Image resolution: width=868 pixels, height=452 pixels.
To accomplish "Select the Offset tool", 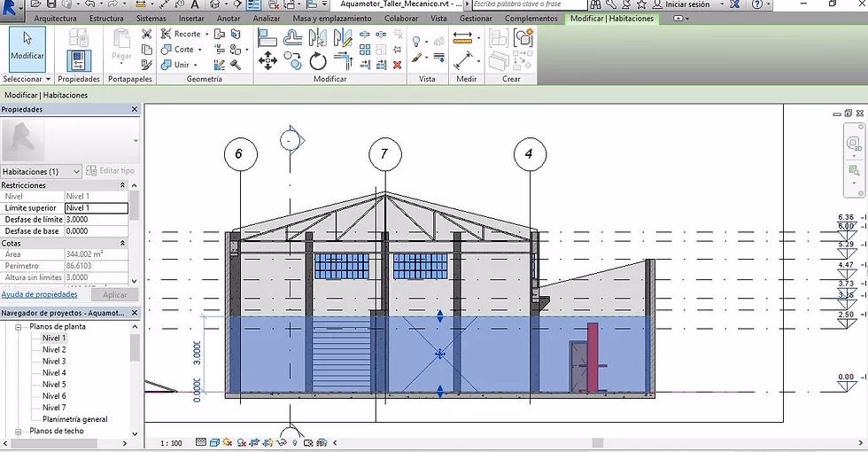I will coord(293,37).
